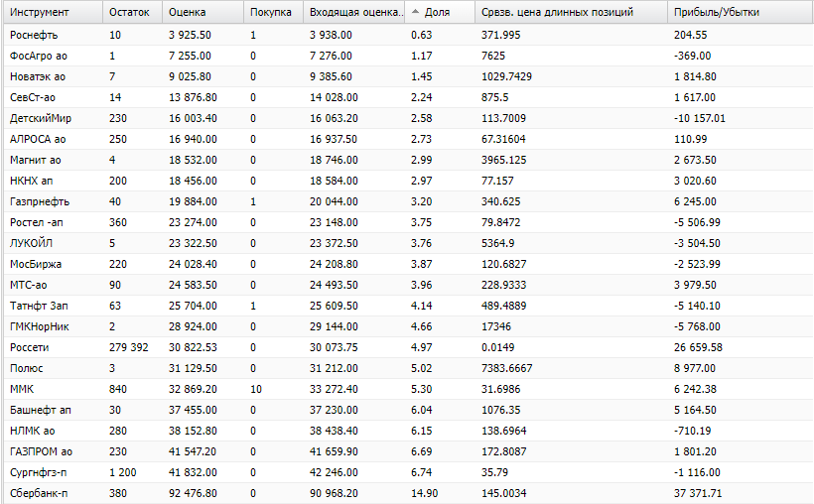Select the Магнит ао row
This screenshot has height=504, width=814.
[x=408, y=160]
